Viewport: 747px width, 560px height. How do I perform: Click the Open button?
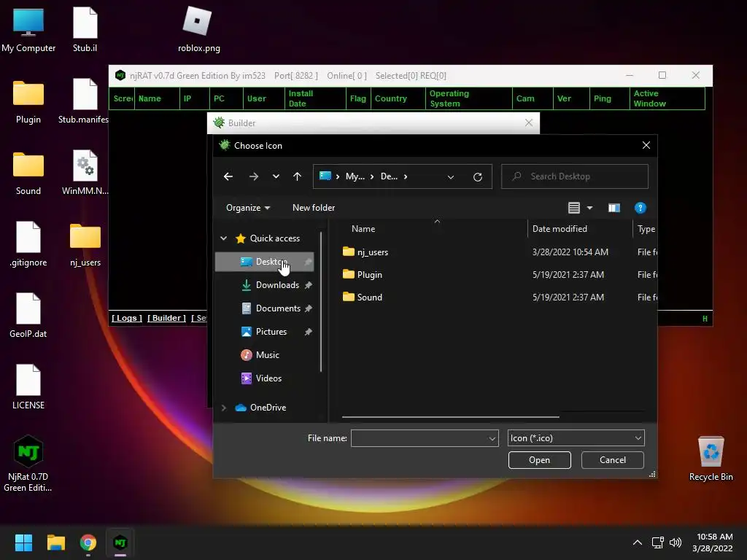pyautogui.click(x=539, y=460)
